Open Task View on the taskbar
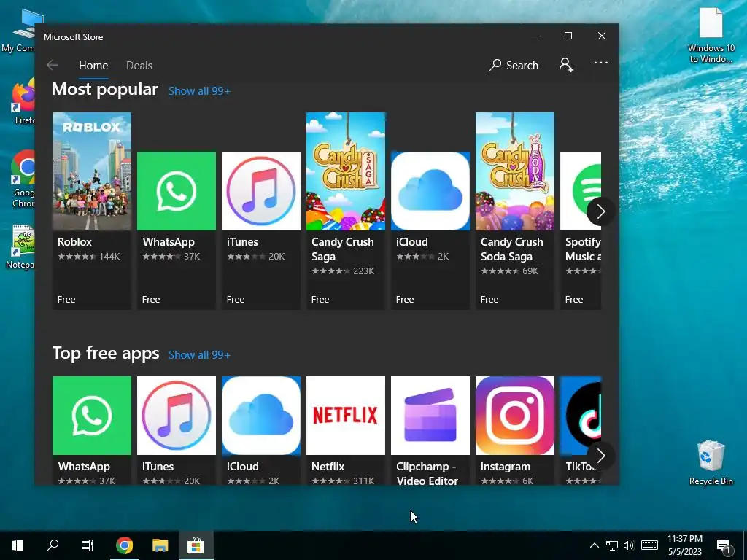 (x=88, y=545)
